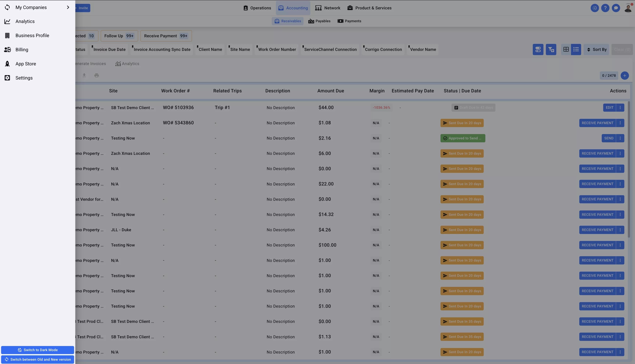635x364 pixels.
Task: Click Switch between Old and New version
Action: pyautogui.click(x=38, y=359)
